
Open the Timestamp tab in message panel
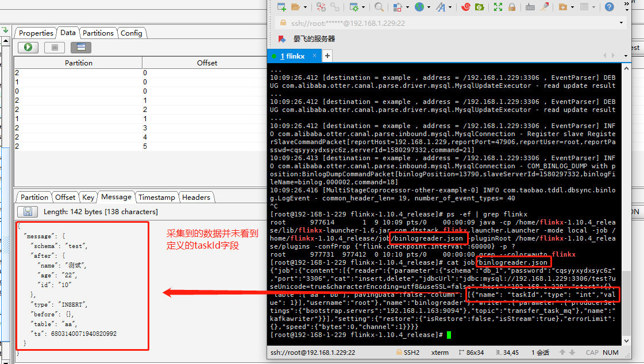click(x=156, y=198)
